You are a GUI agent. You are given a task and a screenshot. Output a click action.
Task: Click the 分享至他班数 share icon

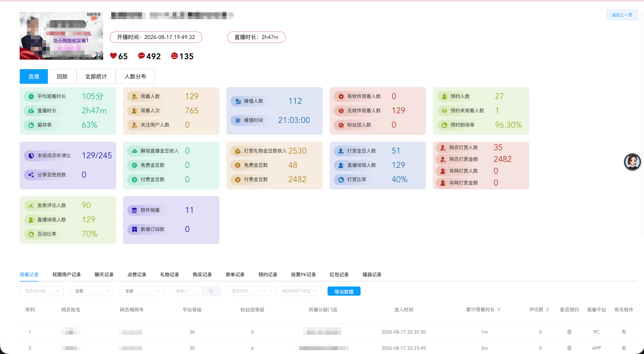pos(31,175)
